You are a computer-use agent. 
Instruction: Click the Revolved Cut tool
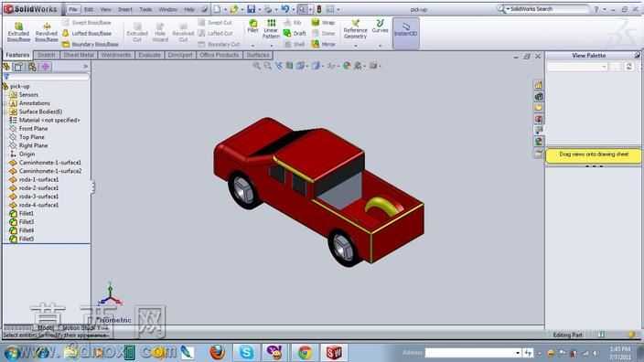click(183, 32)
